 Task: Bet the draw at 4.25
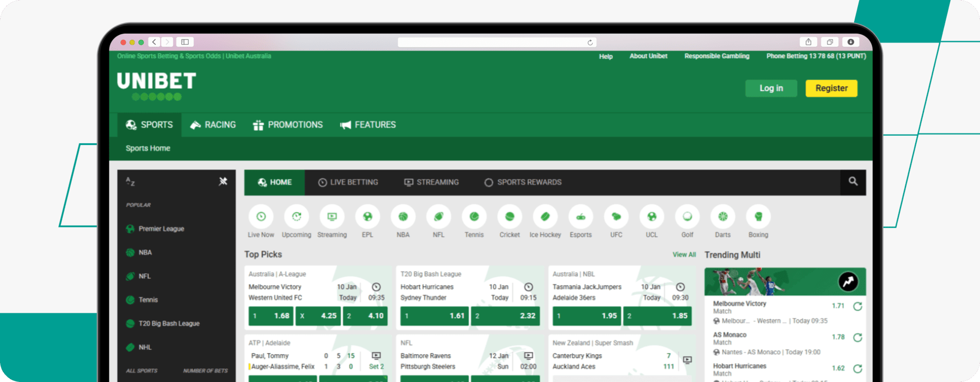tap(318, 316)
